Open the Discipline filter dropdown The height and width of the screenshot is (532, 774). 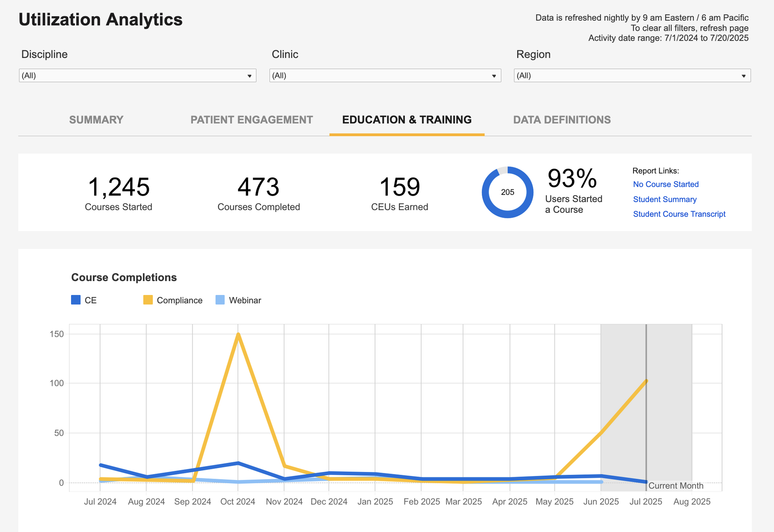(137, 75)
